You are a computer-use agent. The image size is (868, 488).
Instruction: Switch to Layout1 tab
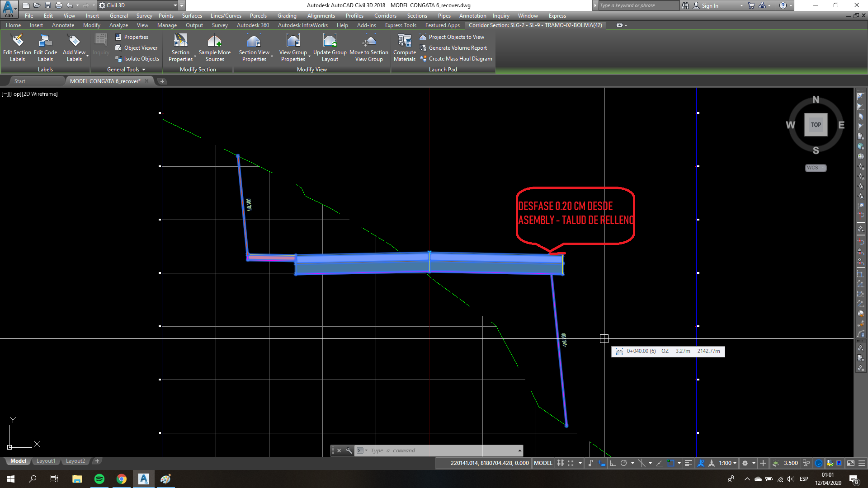click(x=46, y=461)
